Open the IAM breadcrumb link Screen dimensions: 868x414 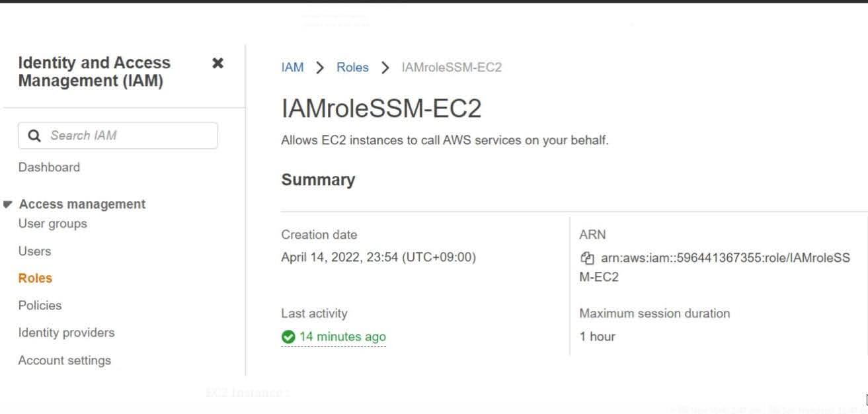[292, 67]
